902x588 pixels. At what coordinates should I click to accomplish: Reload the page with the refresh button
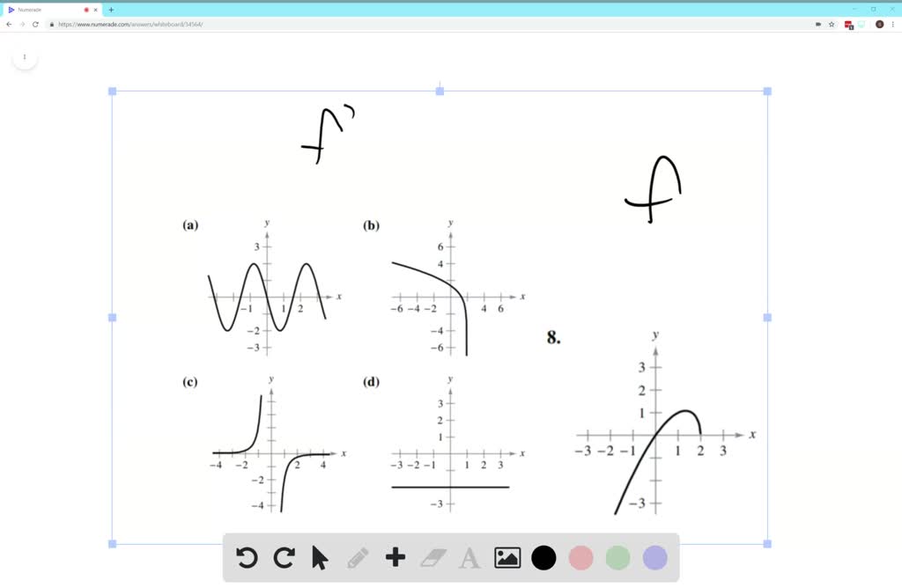point(35,25)
